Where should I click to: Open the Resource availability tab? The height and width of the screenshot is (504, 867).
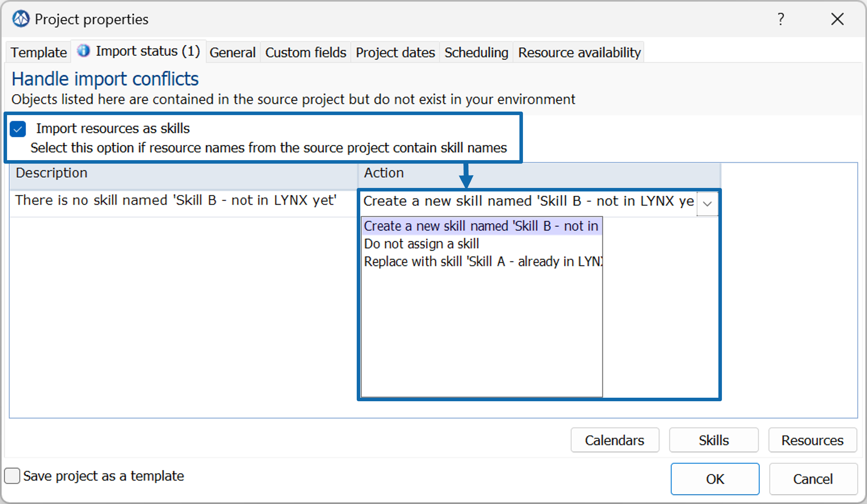[x=579, y=52]
